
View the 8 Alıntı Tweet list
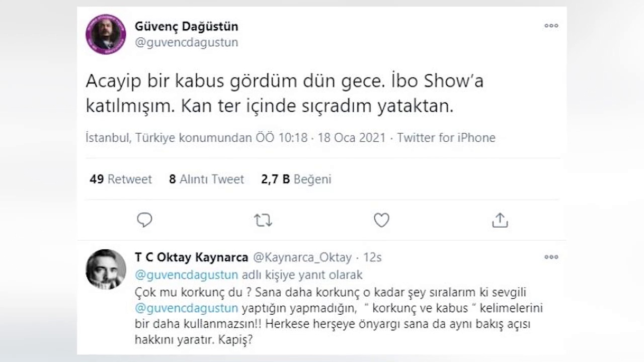pos(206,179)
